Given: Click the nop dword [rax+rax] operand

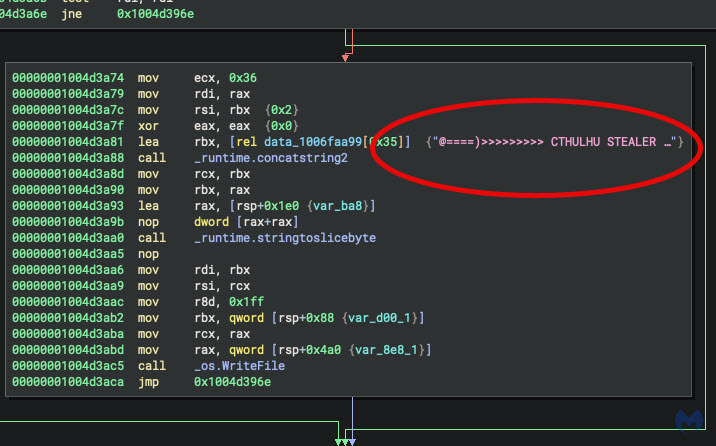Looking at the screenshot, I should point(246,222).
